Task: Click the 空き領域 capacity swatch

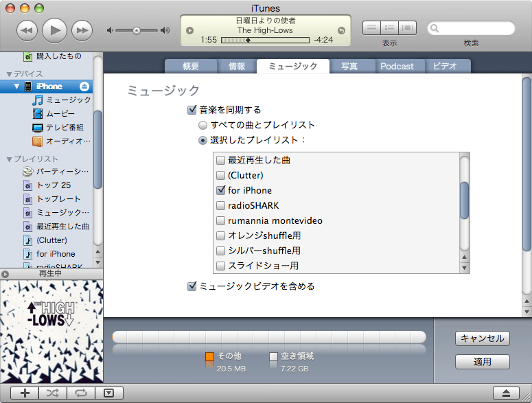Action: 273,357
